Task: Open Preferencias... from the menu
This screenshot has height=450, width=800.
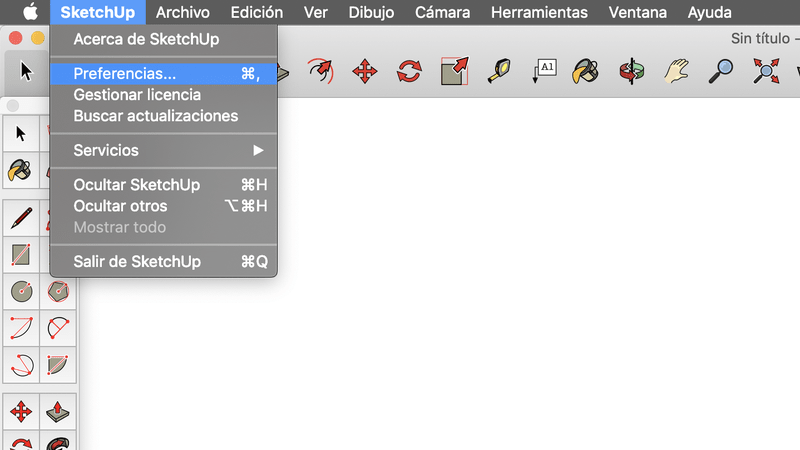Action: (x=164, y=74)
